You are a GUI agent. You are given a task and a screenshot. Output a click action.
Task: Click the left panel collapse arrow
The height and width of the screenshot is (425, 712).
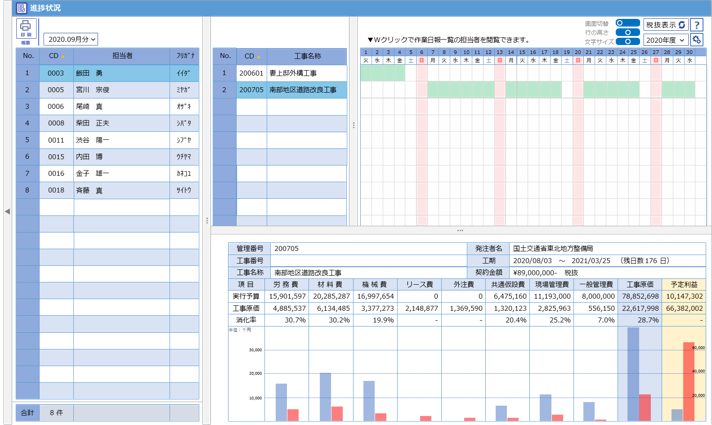pos(7,211)
